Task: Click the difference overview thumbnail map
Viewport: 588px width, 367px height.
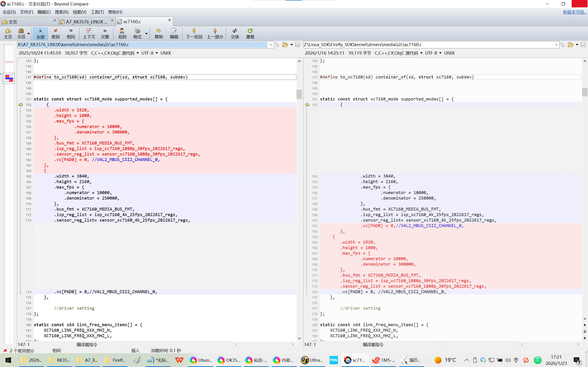Action: (x=9, y=78)
